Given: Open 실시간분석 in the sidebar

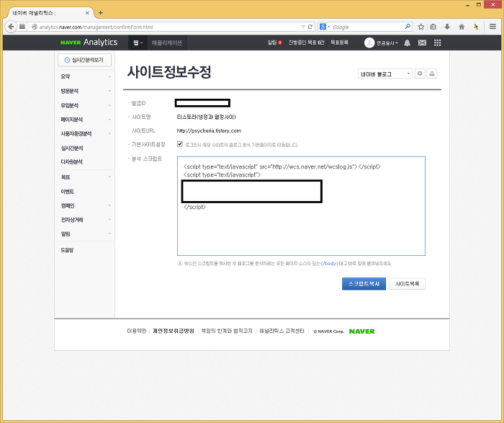Looking at the screenshot, I should (72, 148).
